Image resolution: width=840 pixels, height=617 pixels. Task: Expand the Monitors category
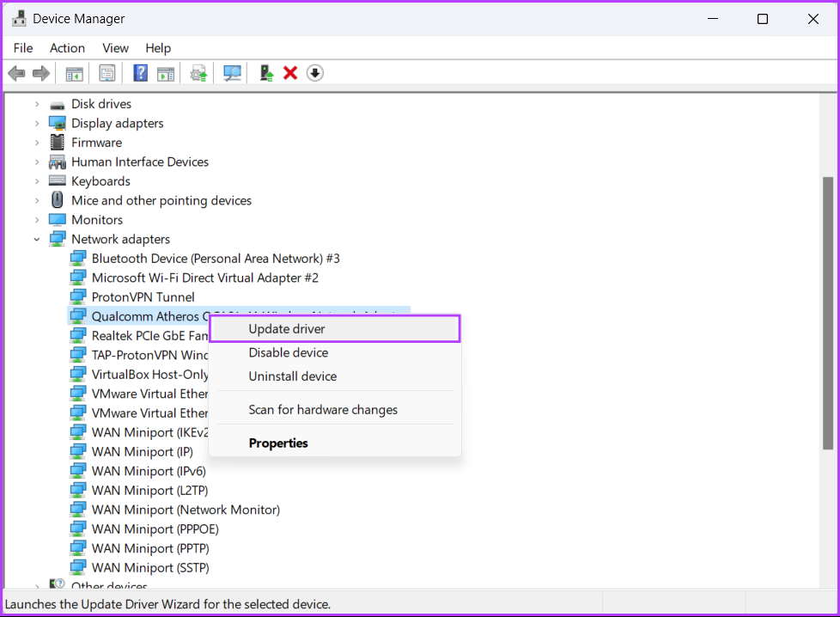(37, 220)
